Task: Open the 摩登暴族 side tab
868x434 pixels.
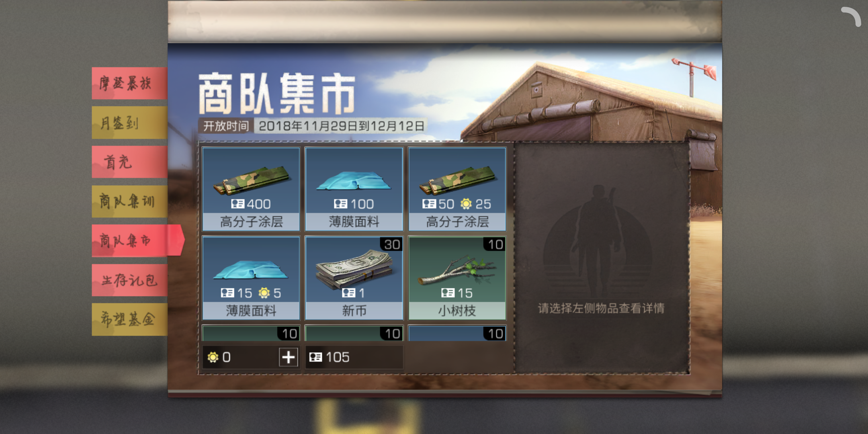Action: pyautogui.click(x=129, y=83)
